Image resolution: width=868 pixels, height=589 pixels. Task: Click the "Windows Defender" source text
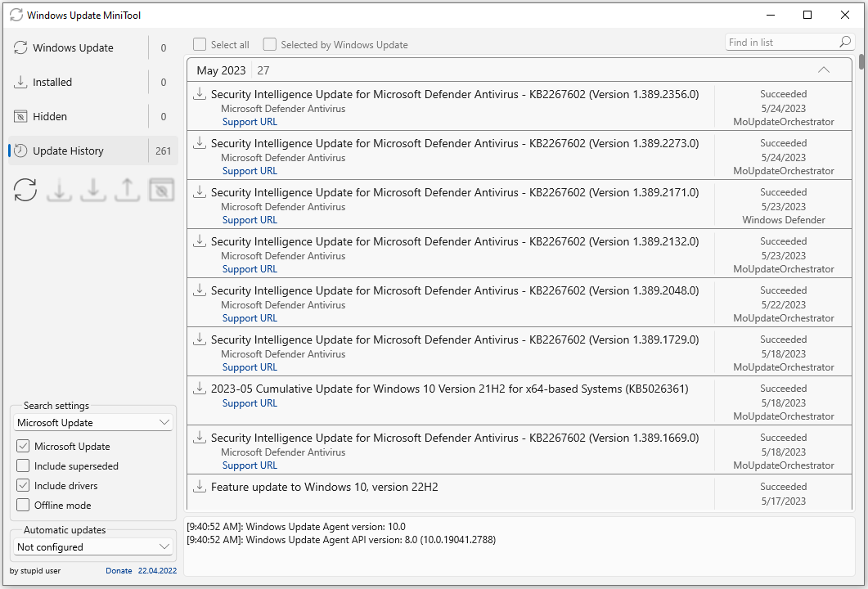click(x=783, y=220)
